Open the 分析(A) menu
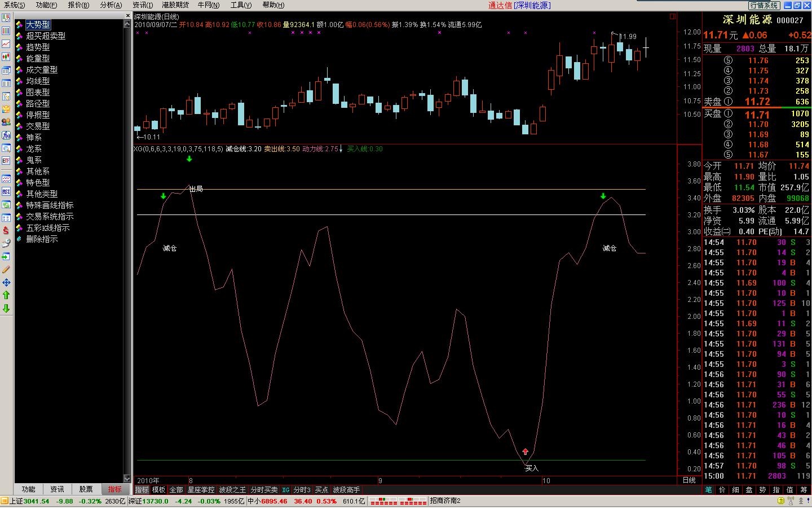This screenshot has height=508, width=812. coord(111,5)
